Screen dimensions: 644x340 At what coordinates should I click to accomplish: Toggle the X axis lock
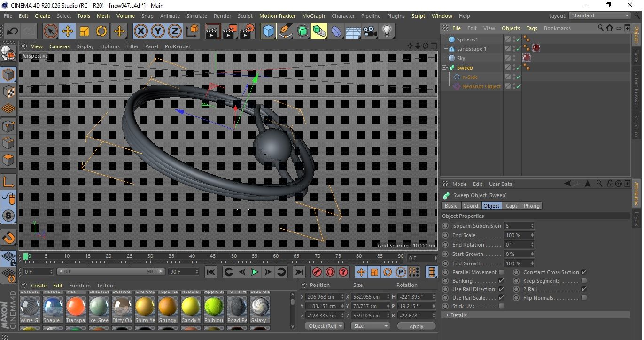140,31
